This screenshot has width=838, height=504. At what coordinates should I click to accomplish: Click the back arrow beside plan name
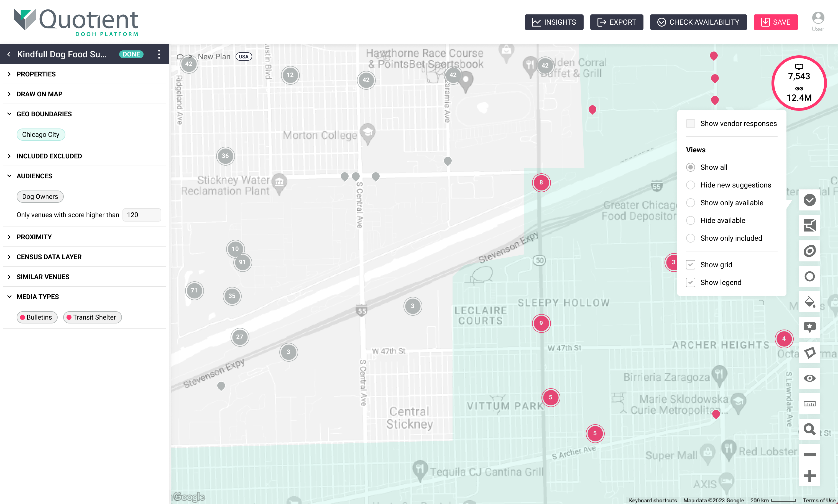(x=9, y=54)
